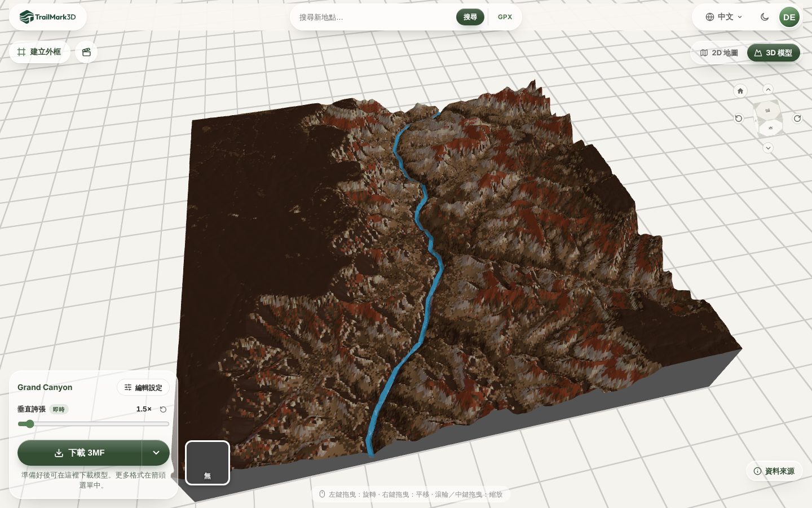Click the 即時 live badge
Image resolution: width=812 pixels, height=508 pixels.
tap(59, 409)
